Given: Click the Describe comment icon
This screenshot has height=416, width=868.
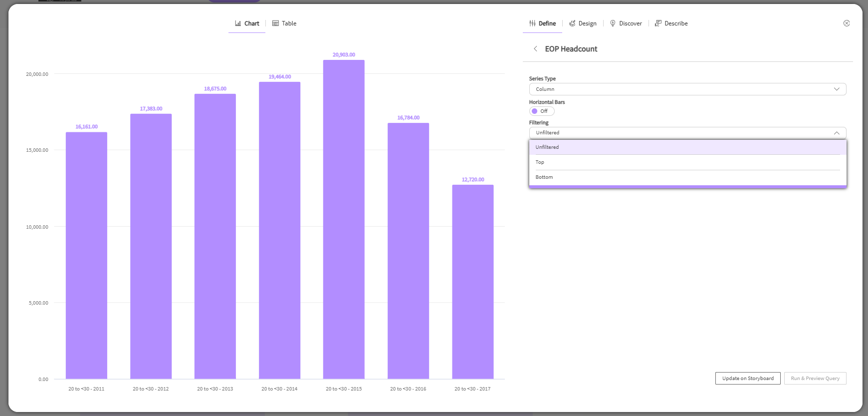Looking at the screenshot, I should tap(658, 23).
